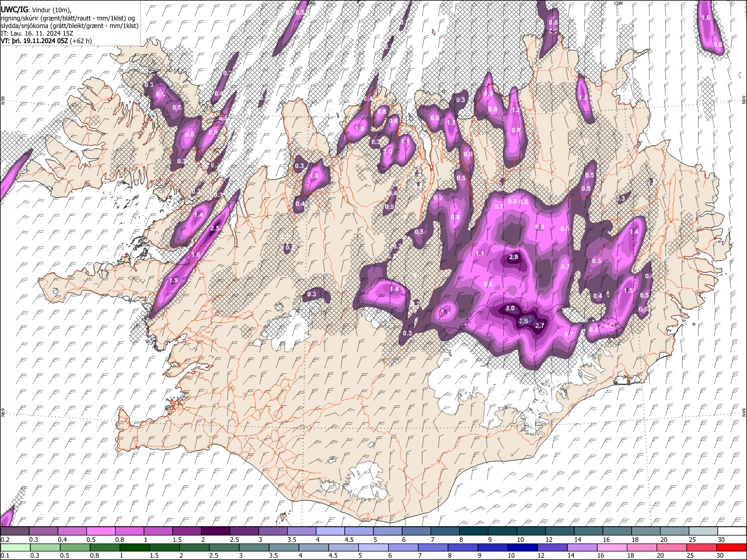
Task: Click the 0.2 label under the upper legend
Action: 5,540
